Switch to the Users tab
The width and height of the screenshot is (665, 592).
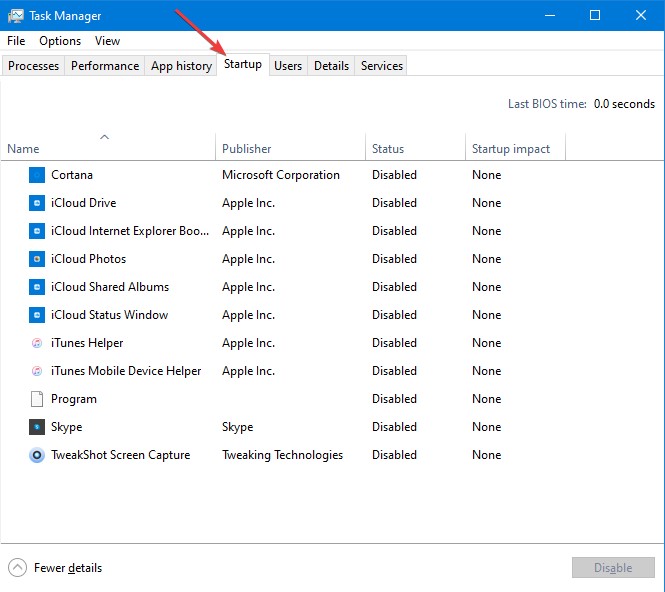pyautogui.click(x=288, y=66)
